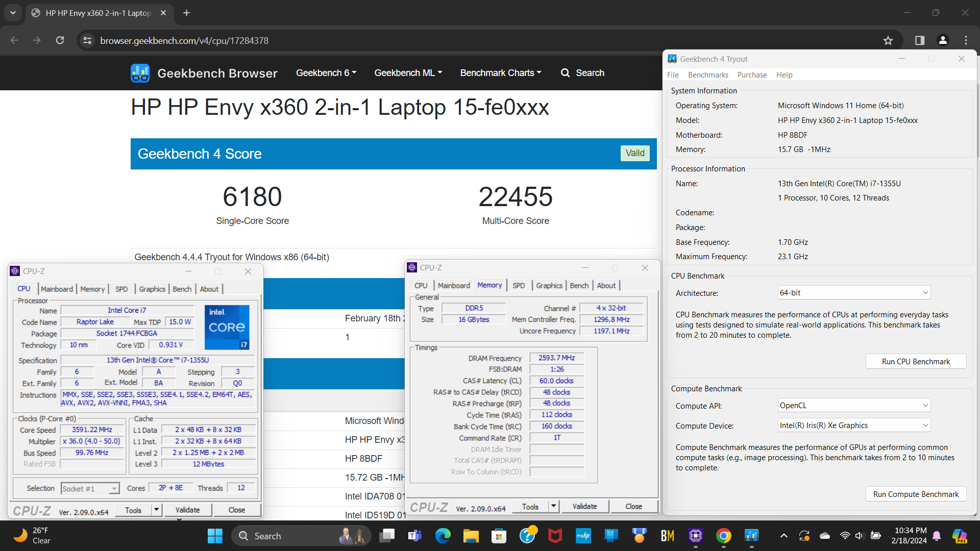The width and height of the screenshot is (980, 551).
Task: Click Run Compute Benchmark button
Action: pyautogui.click(x=916, y=494)
